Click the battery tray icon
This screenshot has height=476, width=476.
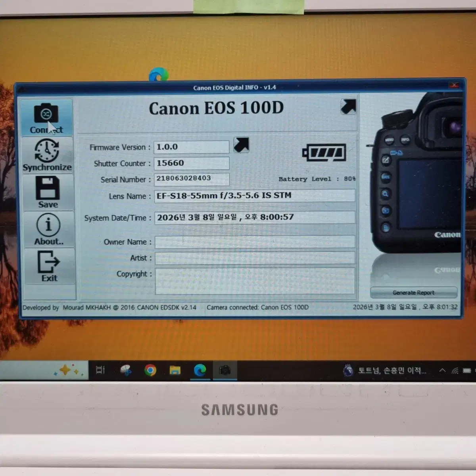(467, 370)
